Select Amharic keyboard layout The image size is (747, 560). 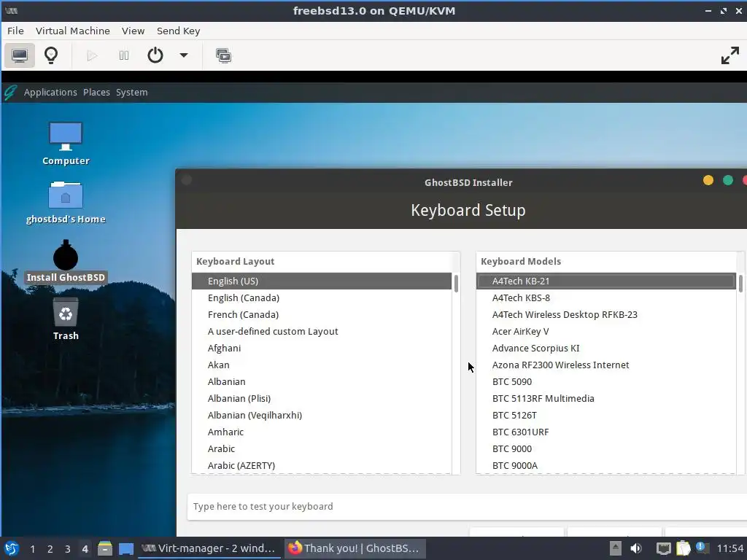click(322, 432)
